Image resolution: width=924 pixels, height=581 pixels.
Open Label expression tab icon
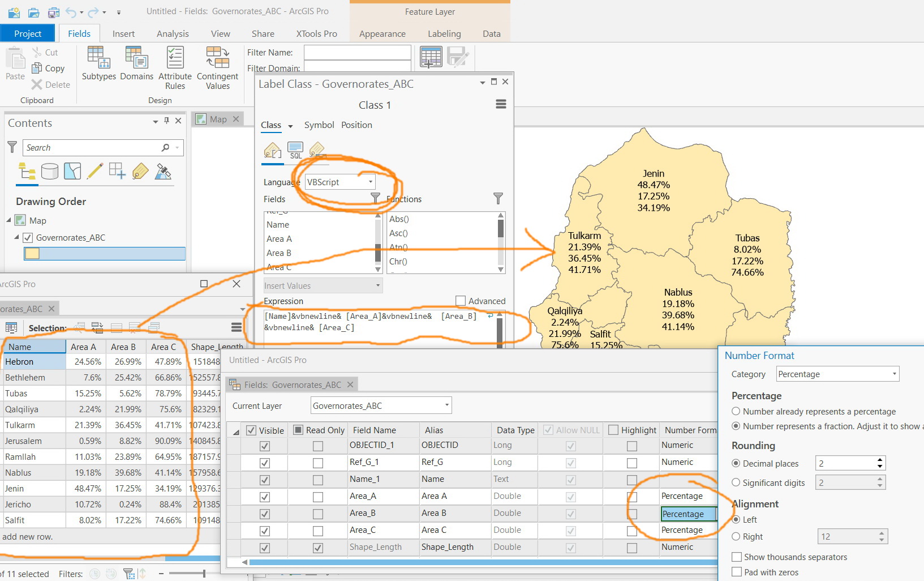(273, 151)
